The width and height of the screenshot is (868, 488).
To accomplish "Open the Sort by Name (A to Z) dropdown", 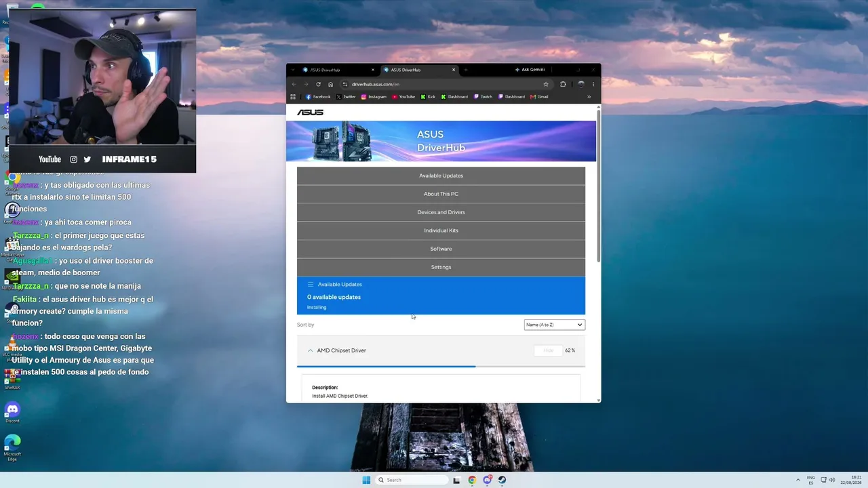I will point(554,325).
